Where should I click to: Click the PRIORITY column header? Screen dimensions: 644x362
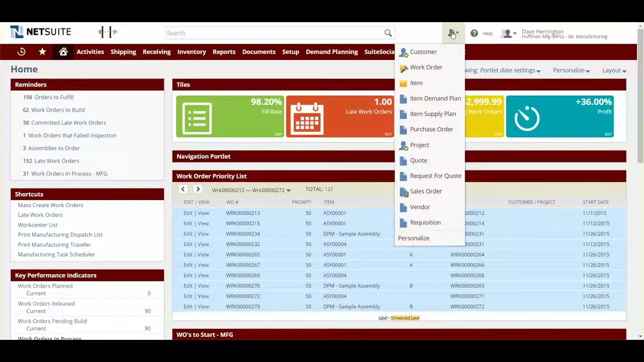pyautogui.click(x=301, y=202)
